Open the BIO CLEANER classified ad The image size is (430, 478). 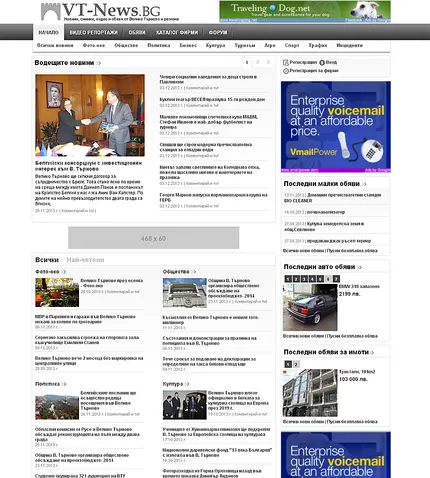point(332,198)
